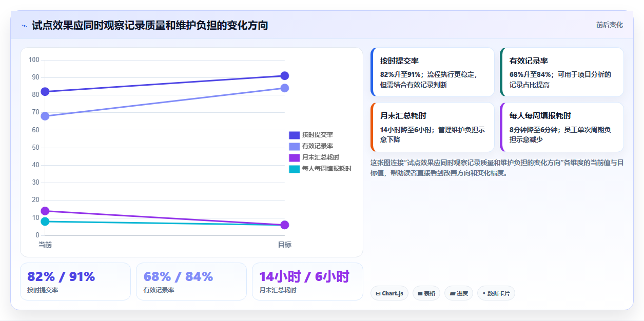Image resolution: width=644 pixels, height=321 pixels.
Task: Click the 进度 chip
Action: 459,293
